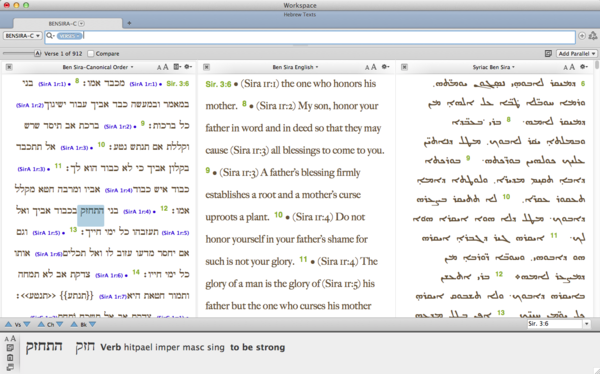Viewport: 600px width, 374px height.
Task: Open the BENSIRA-C text selector dropdown
Action: pyautogui.click(x=23, y=36)
